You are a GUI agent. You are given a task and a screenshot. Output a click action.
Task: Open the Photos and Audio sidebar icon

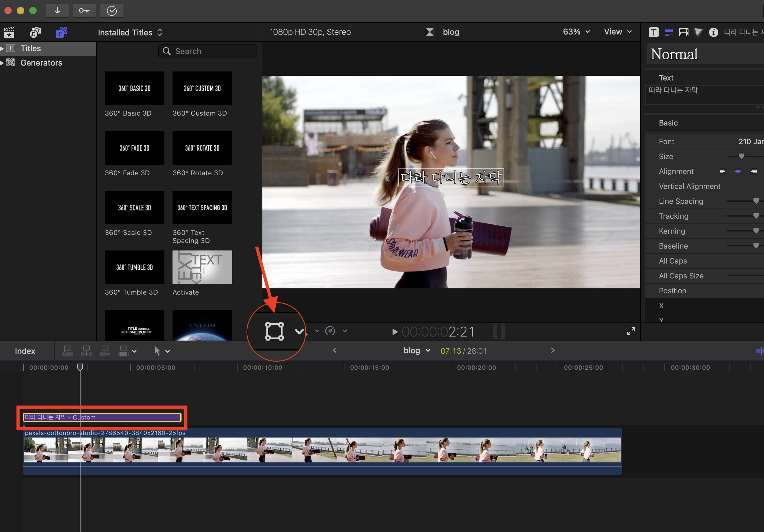pyautogui.click(x=35, y=32)
